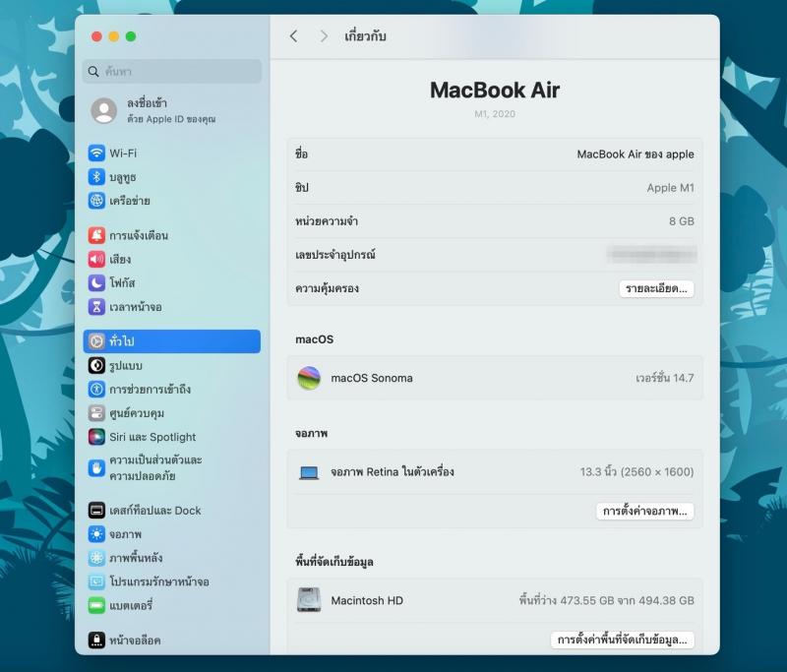Open the Screen Time (เวลาหน้าจอ) hourglass icon
787x672 pixels.
coord(96,307)
